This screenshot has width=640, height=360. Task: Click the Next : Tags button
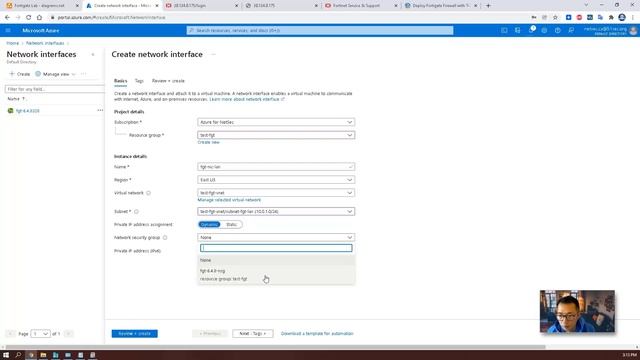point(253,333)
